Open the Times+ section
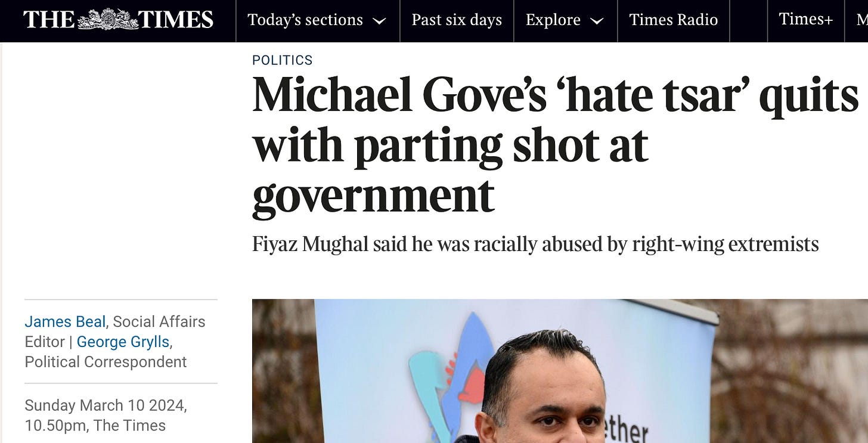This screenshot has height=443, width=868. tap(806, 19)
